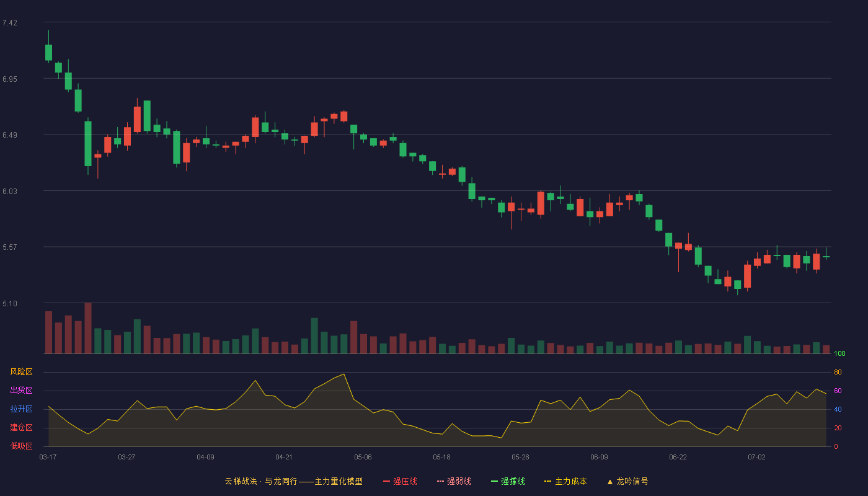Click the 05-28 date label
Screen dimensions: 868x496
tap(520, 457)
